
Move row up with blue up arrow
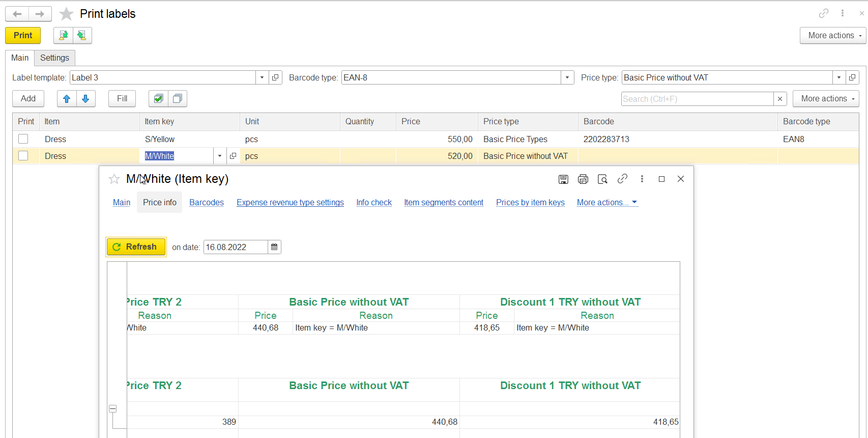pos(67,99)
